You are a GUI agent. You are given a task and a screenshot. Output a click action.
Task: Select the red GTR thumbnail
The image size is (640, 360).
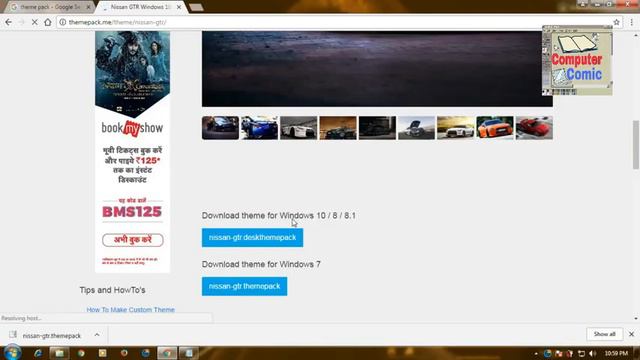534,128
